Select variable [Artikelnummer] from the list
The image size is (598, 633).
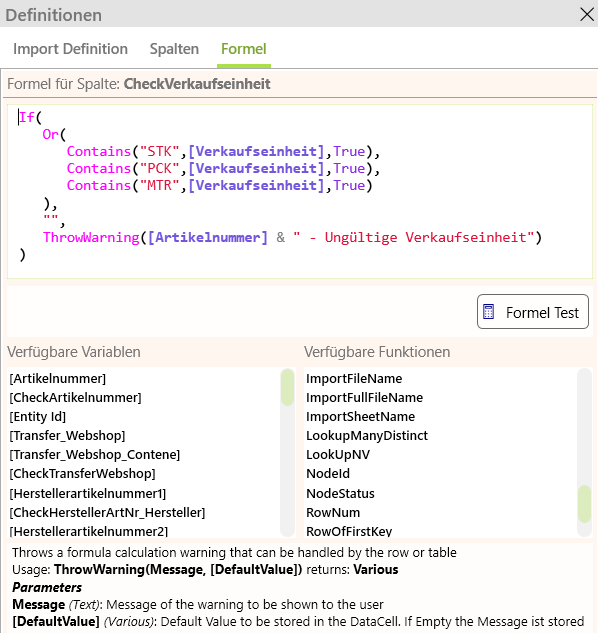coord(58,379)
